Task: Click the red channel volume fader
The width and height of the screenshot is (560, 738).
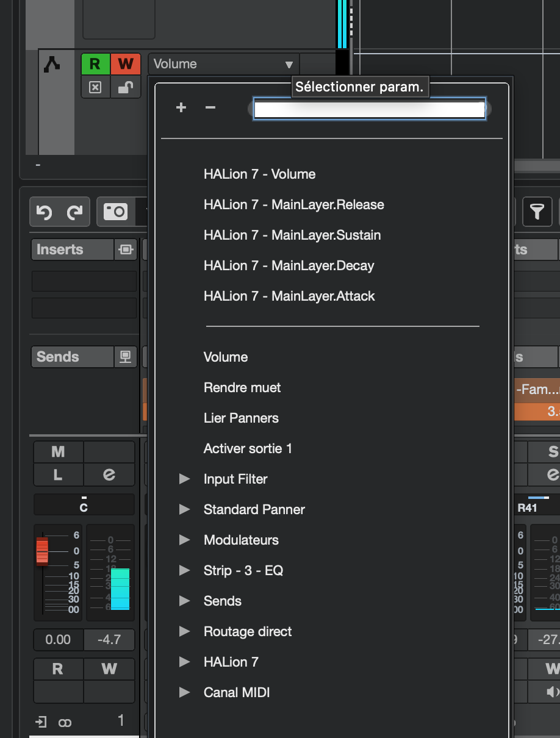Action: pyautogui.click(x=42, y=551)
